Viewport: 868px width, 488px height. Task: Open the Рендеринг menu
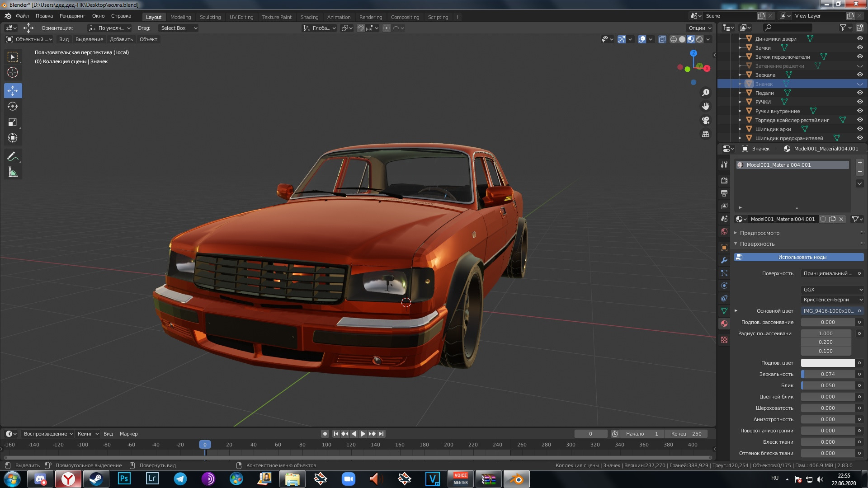coord(72,16)
